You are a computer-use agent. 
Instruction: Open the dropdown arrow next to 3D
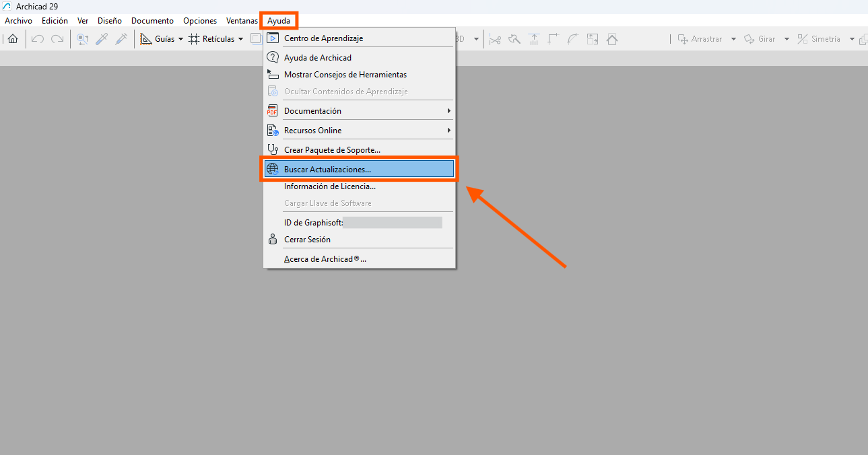476,39
